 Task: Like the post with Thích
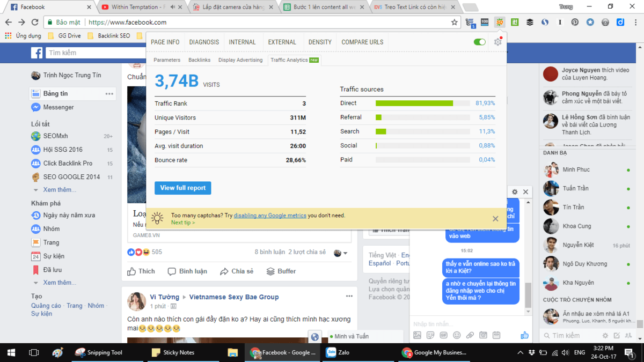coord(141,271)
